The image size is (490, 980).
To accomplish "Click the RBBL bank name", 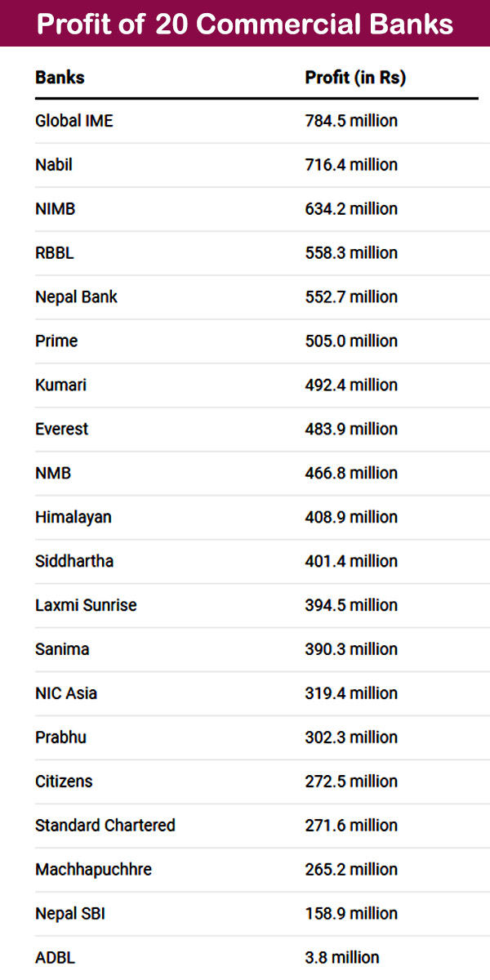I will [x=55, y=253].
